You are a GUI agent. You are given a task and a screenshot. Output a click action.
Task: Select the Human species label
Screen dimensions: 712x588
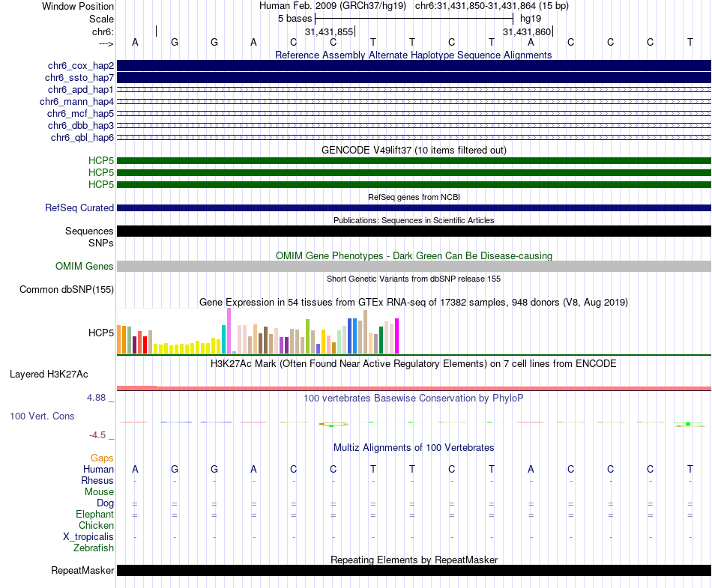point(98,469)
